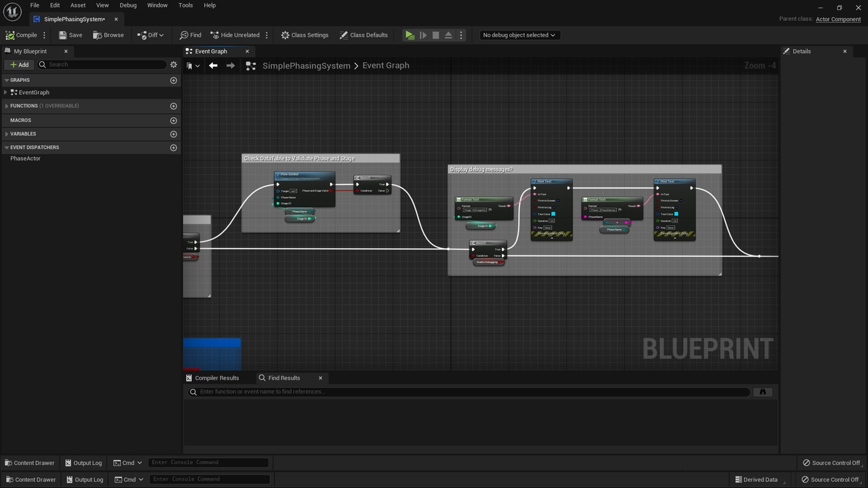Start Play simulation with green play button

[x=410, y=35]
